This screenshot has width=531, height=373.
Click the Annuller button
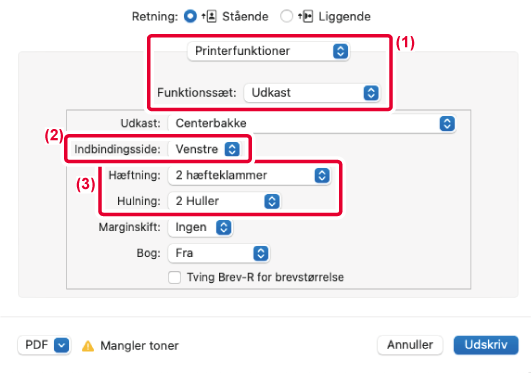click(x=410, y=345)
